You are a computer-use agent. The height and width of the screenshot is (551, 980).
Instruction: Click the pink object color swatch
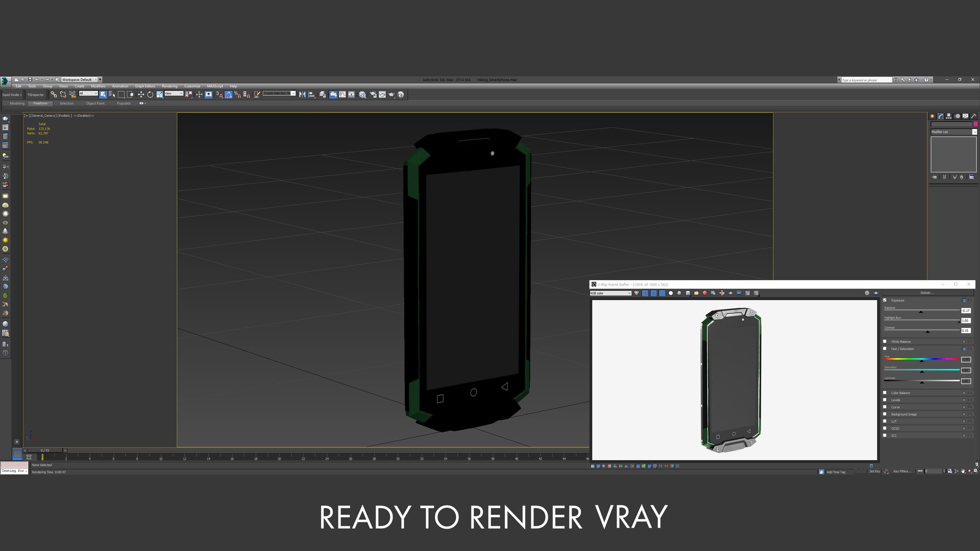click(975, 124)
